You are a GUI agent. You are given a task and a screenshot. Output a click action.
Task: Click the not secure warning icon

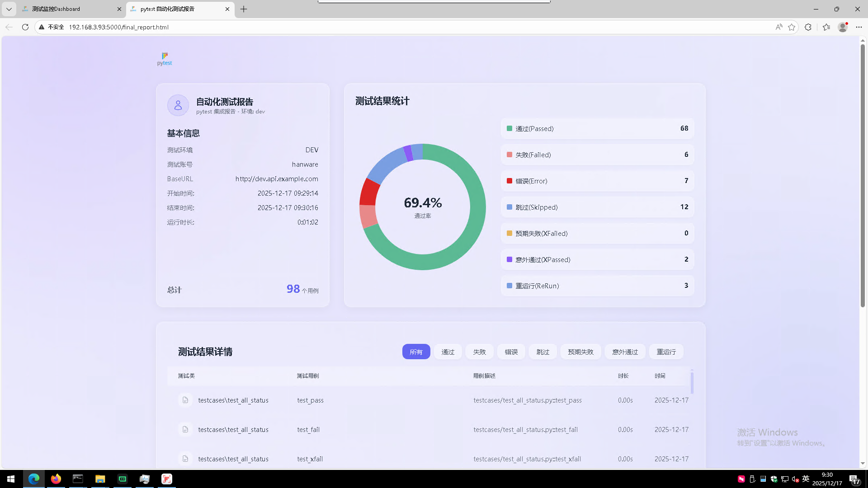[42, 27]
